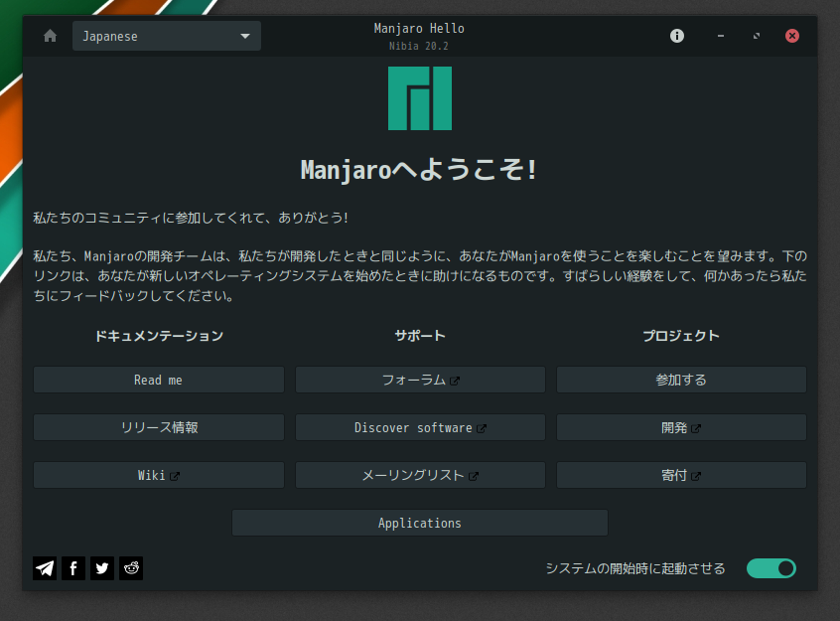Go to the home page via house icon
Screen dimensions: 840x621
point(50,36)
